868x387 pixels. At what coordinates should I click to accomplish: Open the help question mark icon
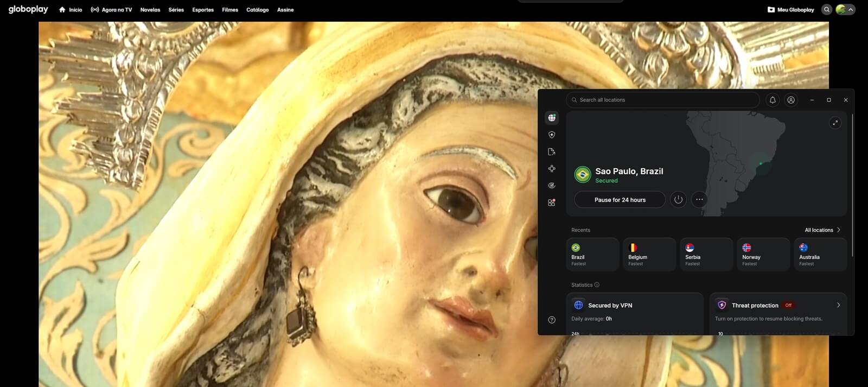[552, 320]
